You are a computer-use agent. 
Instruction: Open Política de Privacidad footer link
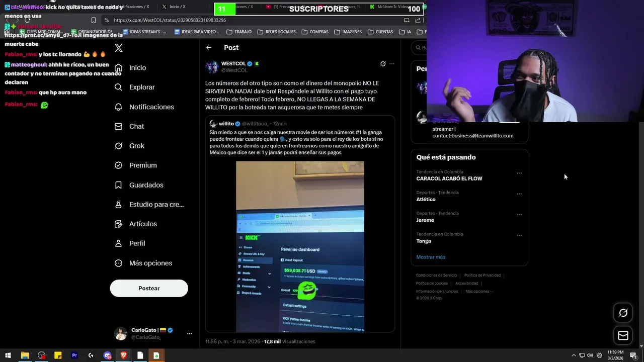(x=482, y=276)
